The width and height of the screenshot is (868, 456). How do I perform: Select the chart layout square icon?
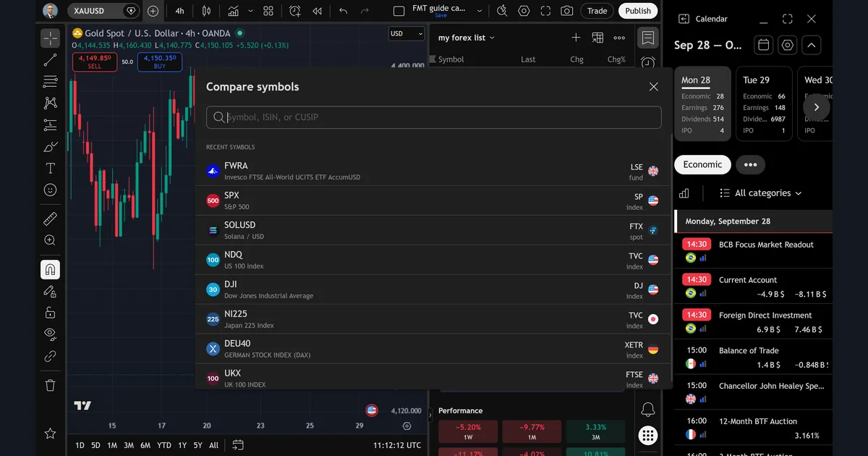(x=399, y=11)
